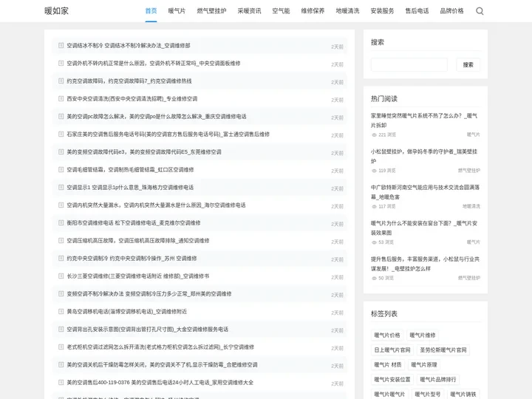
Task: Open article 空调内机突然大量漏水
Action: coord(156,205)
